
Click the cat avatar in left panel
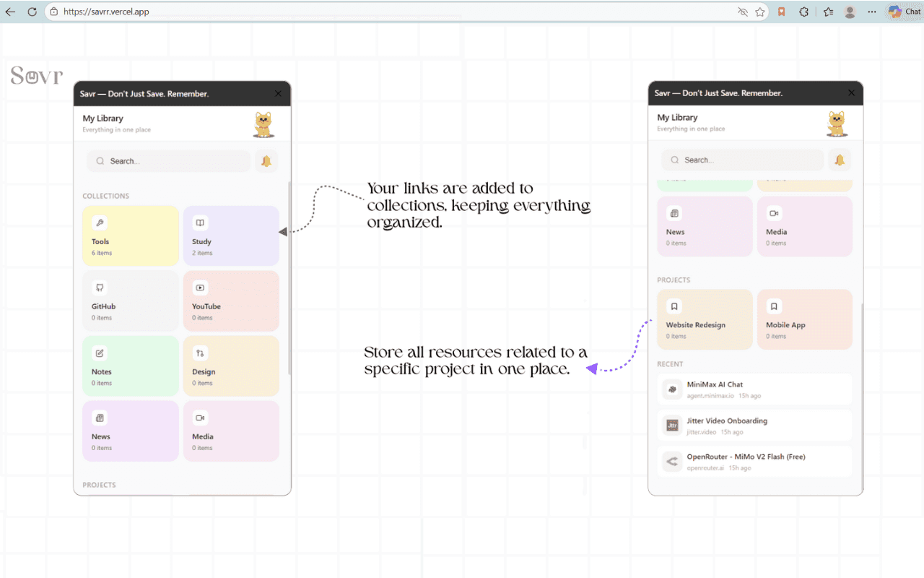coord(263,124)
